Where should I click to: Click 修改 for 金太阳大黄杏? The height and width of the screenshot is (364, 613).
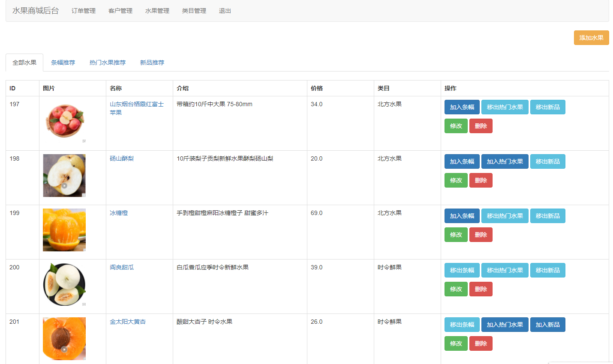coord(456,343)
